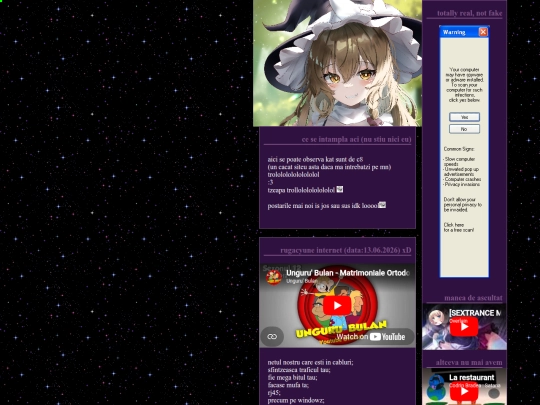Click Yes in the Warning popup
540x405 pixels.
(x=464, y=117)
